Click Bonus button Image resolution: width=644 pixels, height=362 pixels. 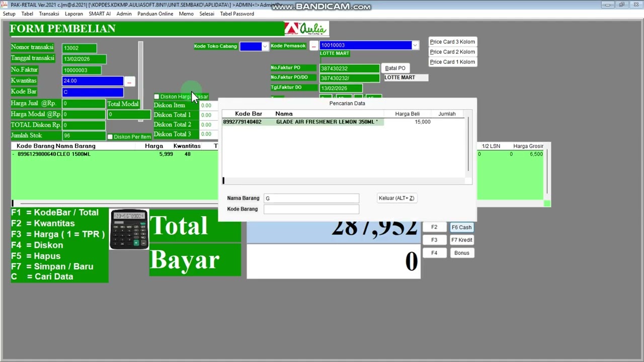(461, 253)
